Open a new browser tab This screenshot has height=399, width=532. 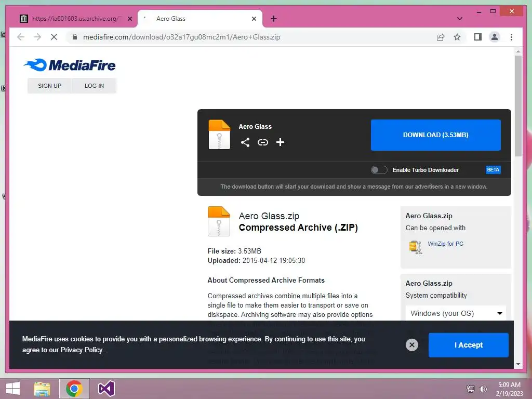click(x=274, y=19)
